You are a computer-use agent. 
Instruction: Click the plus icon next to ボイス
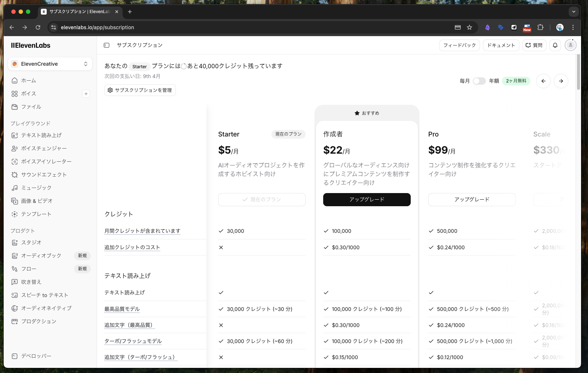point(86,94)
